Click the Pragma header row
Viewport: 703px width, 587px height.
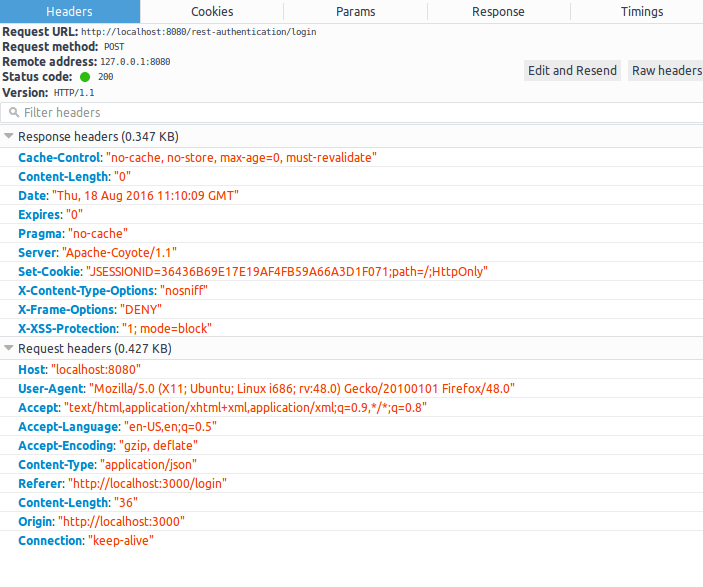point(352,234)
